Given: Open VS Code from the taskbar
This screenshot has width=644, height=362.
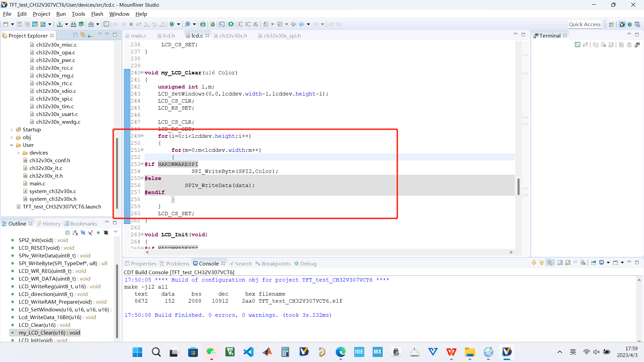Looking at the screenshot, I should coord(249,352).
